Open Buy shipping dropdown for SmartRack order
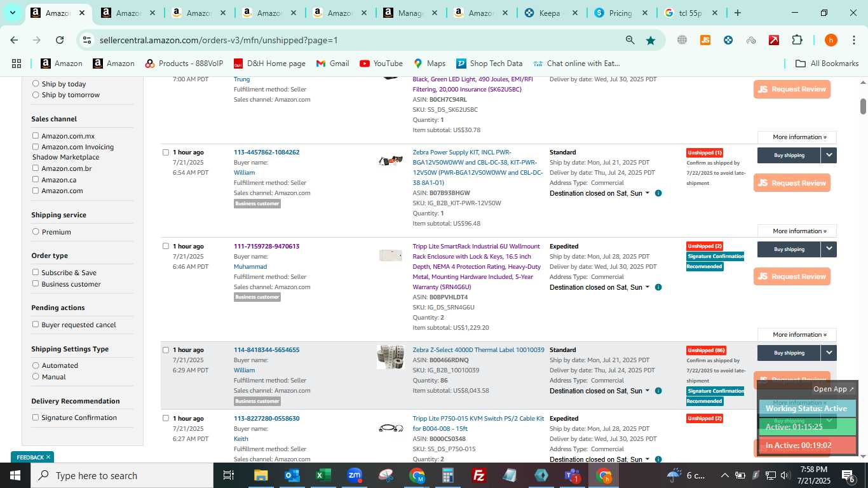The height and width of the screenshot is (488, 868). [x=829, y=249]
